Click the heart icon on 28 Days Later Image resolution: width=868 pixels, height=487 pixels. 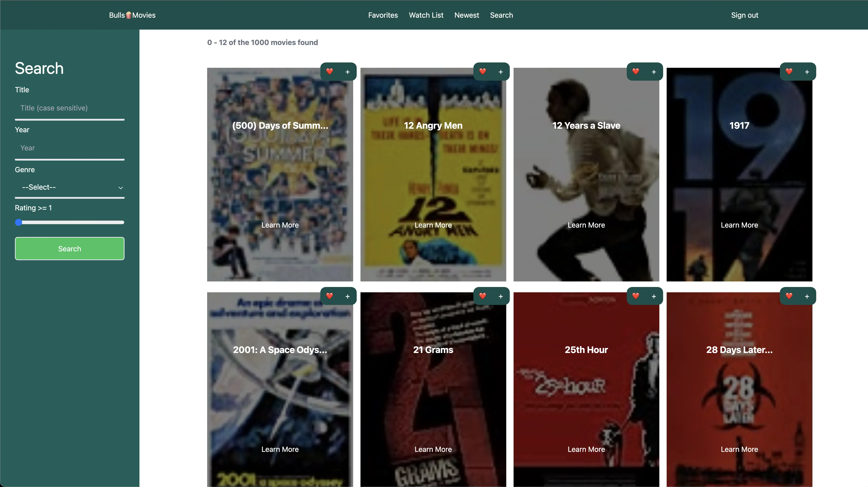pos(789,296)
